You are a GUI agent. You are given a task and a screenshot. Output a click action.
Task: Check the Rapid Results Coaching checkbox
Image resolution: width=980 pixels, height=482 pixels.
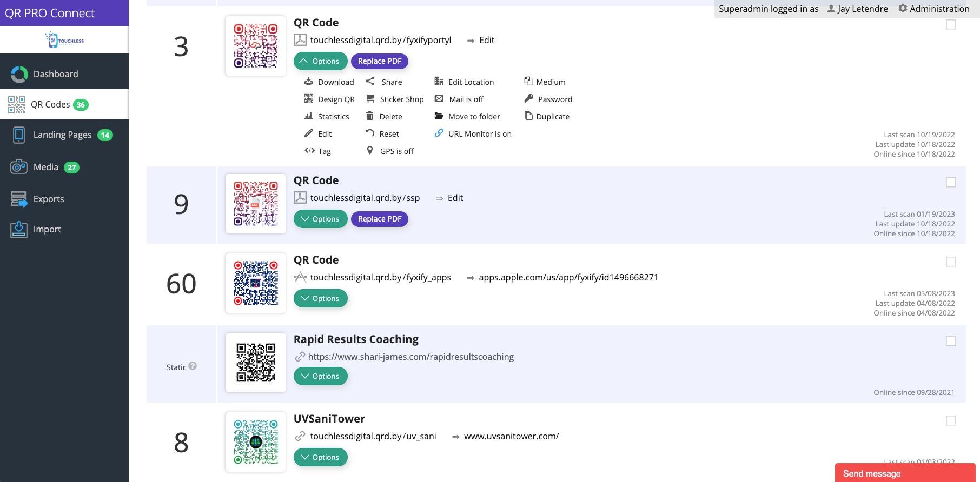point(951,342)
